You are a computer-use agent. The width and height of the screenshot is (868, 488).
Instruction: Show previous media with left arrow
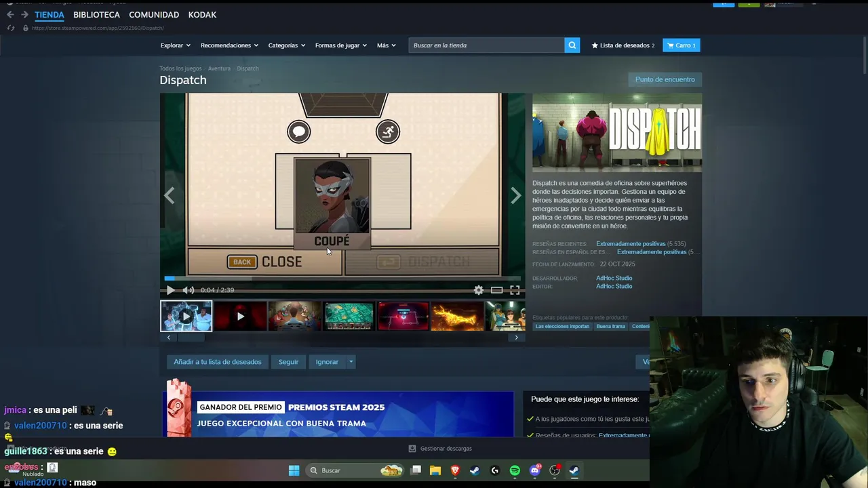(x=169, y=196)
